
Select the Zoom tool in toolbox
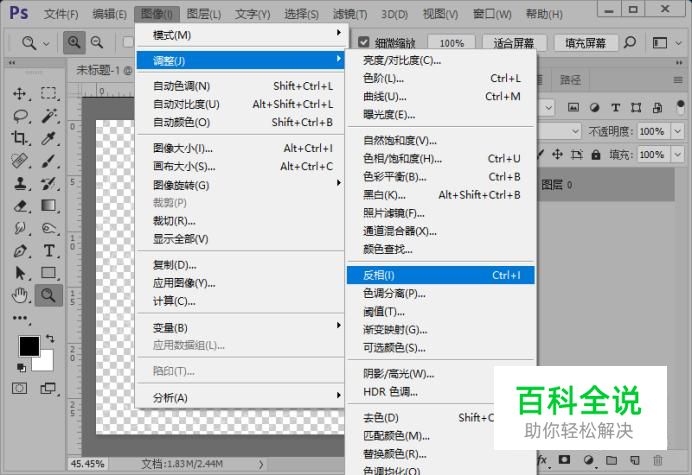[49, 295]
